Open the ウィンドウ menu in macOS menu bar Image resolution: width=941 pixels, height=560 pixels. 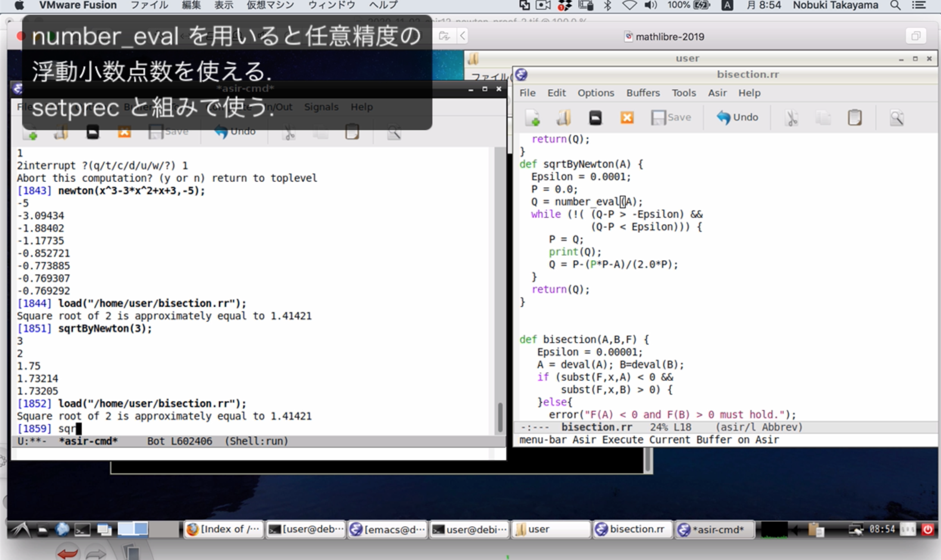click(x=332, y=5)
